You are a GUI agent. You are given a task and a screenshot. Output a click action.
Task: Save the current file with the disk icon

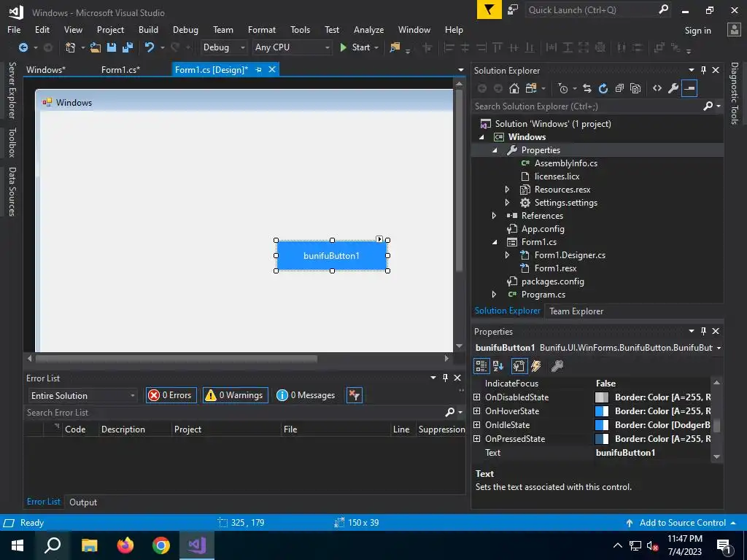(112, 47)
